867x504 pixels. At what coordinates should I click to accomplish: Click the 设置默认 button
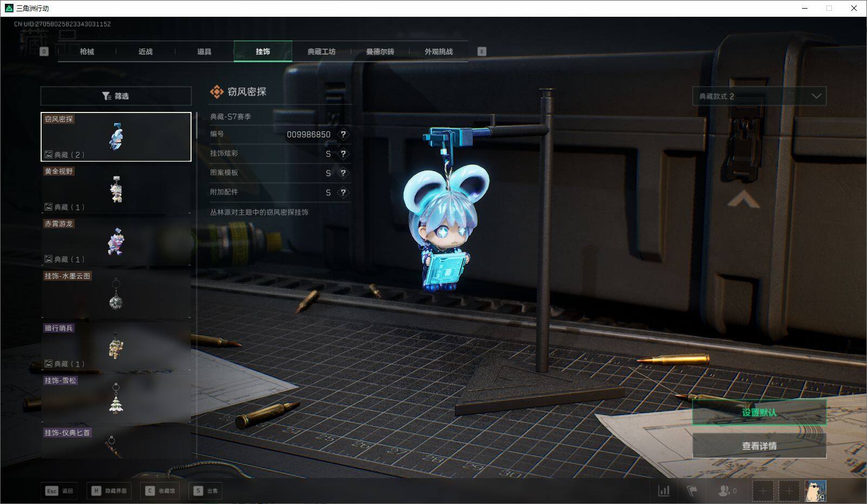pyautogui.click(x=759, y=413)
